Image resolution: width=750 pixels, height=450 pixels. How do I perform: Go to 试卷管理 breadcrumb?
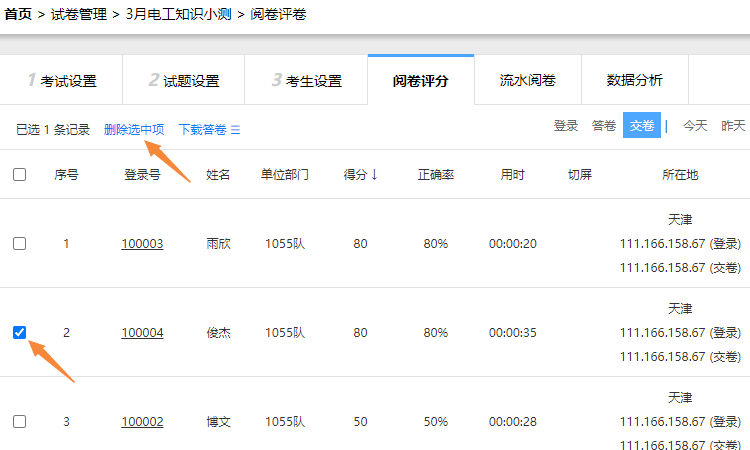pos(79,14)
